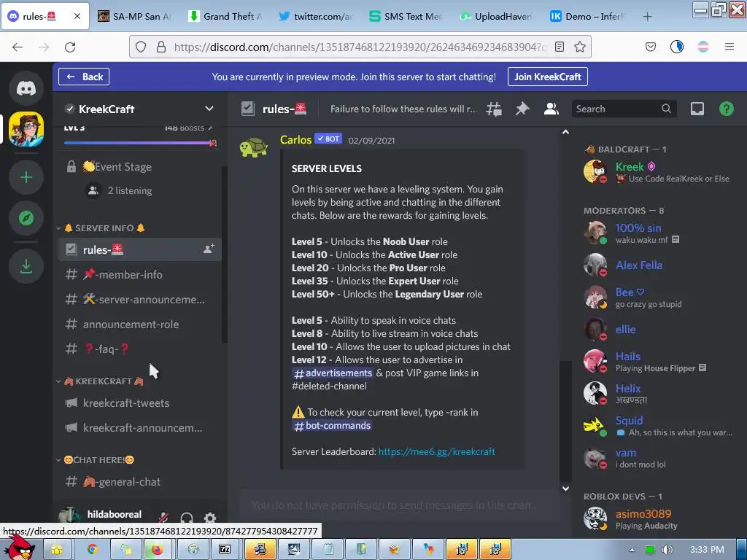Click 7-Zip taskbar icon
The height and width of the screenshot is (560, 747).
click(x=225, y=550)
